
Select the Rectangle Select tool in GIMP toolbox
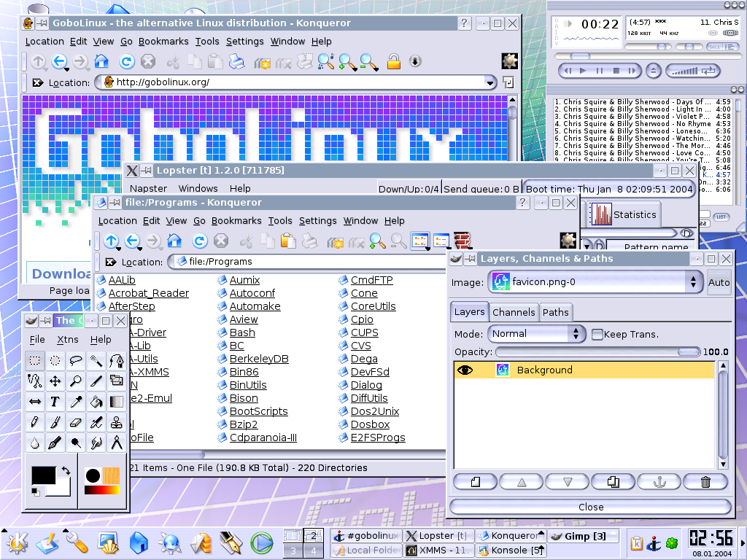[x=35, y=360]
